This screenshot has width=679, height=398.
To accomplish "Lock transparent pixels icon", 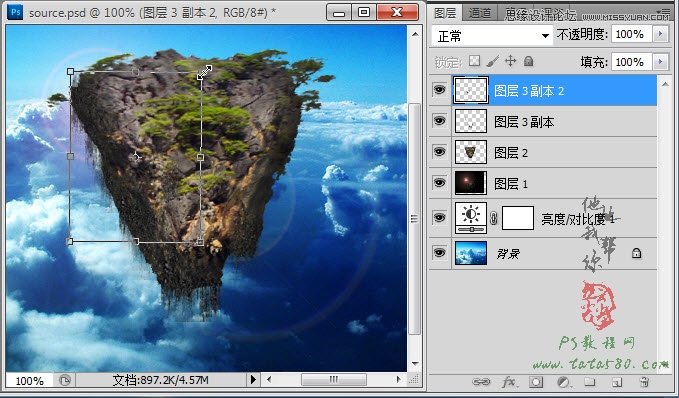I will pyautogui.click(x=475, y=61).
